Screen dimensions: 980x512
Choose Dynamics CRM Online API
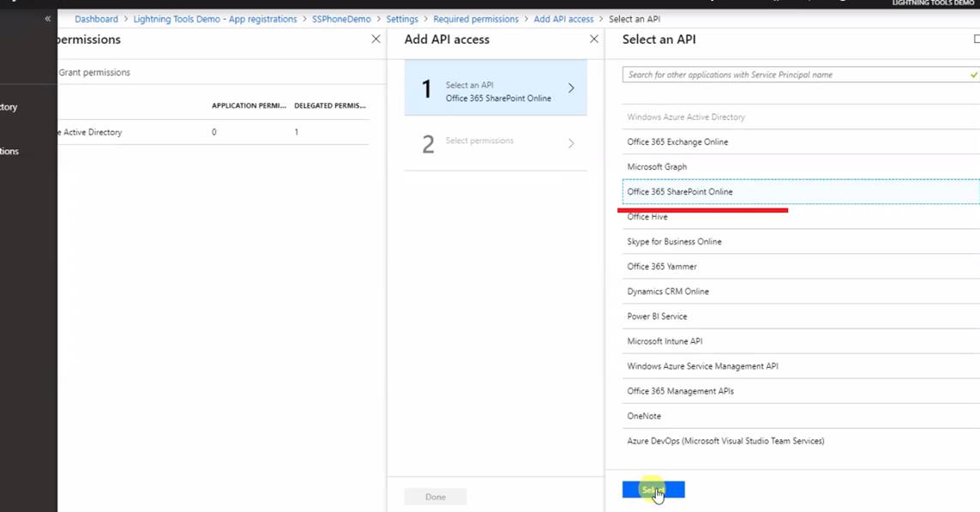click(x=802, y=292)
